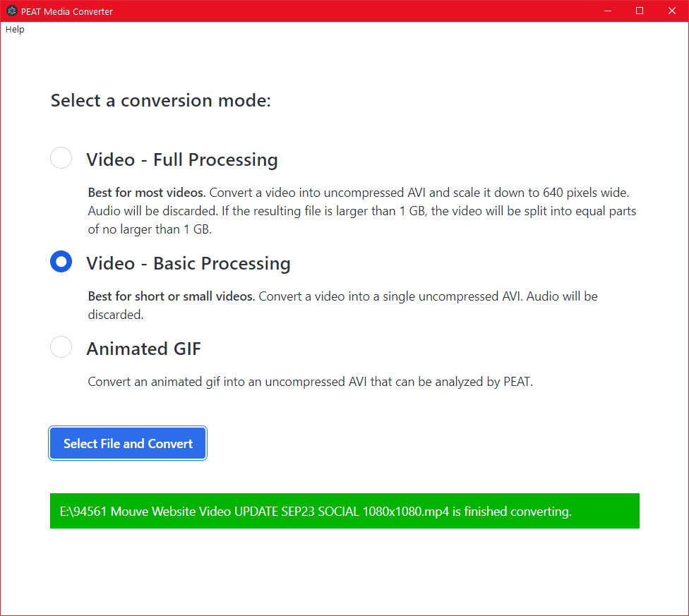Click the Animated GIF heading label
Viewport: 689px width, 616px height.
pyautogui.click(x=143, y=348)
